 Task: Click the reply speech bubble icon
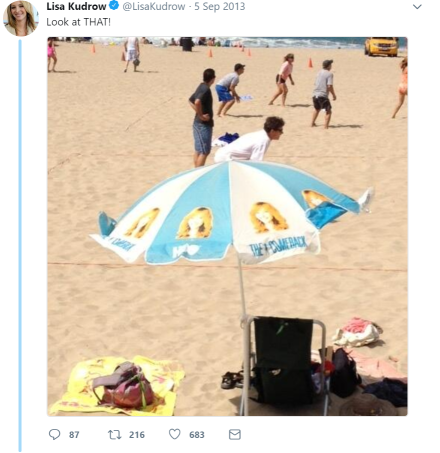pos(54,434)
